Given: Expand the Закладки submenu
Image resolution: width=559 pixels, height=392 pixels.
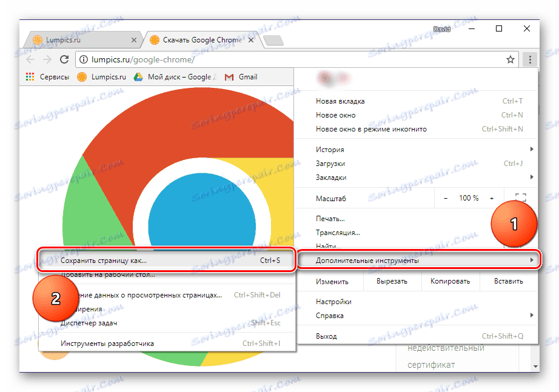Looking at the screenshot, I should [x=416, y=178].
